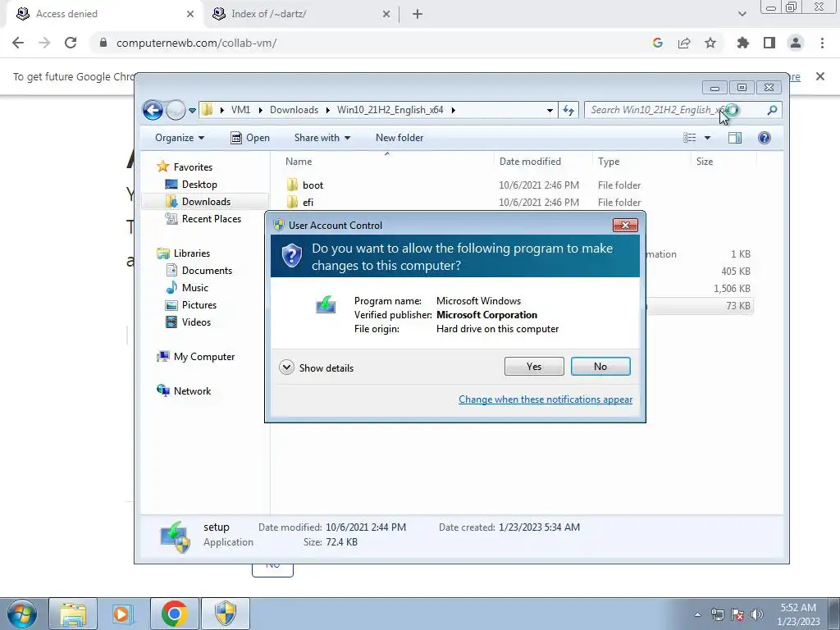Select Downloads in Favorites
Viewport: 840px width, 630px height.
click(199, 202)
